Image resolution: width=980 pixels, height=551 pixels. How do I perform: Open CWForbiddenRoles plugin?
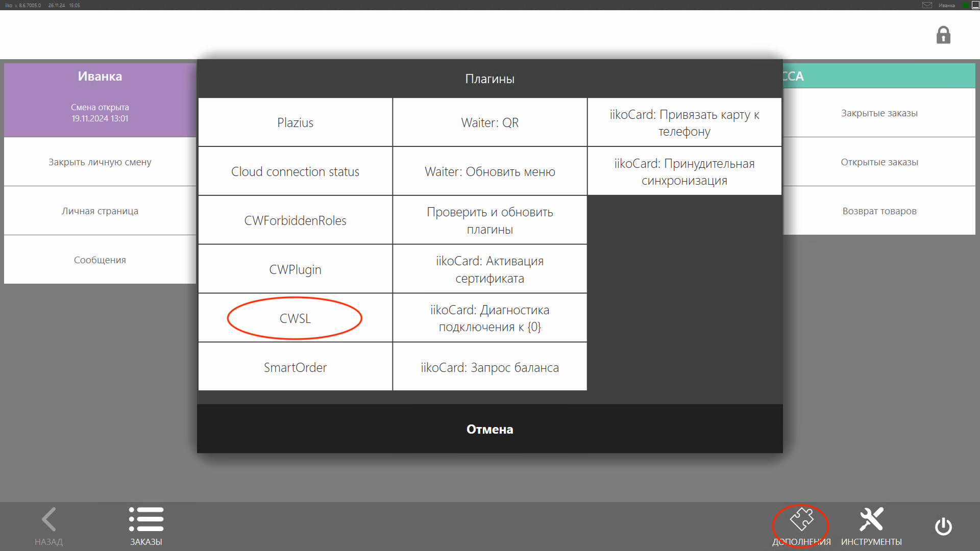click(x=295, y=220)
